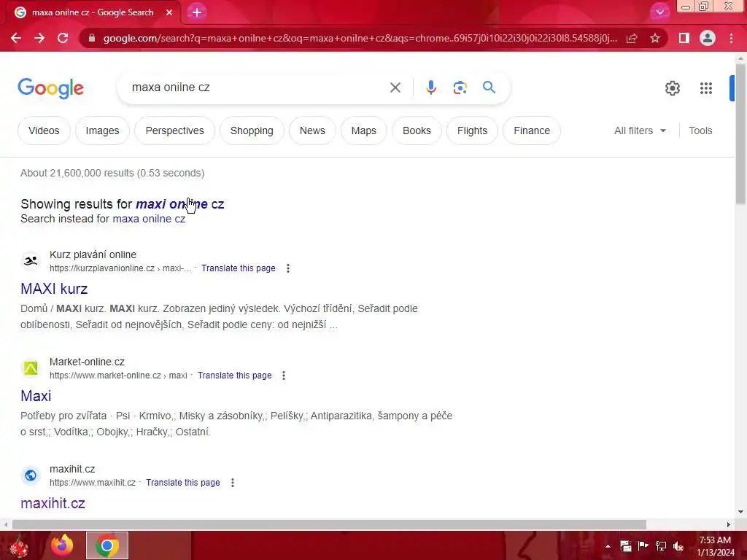The height and width of the screenshot is (560, 747).
Task: Open Firefox from the taskbar
Action: point(62,545)
